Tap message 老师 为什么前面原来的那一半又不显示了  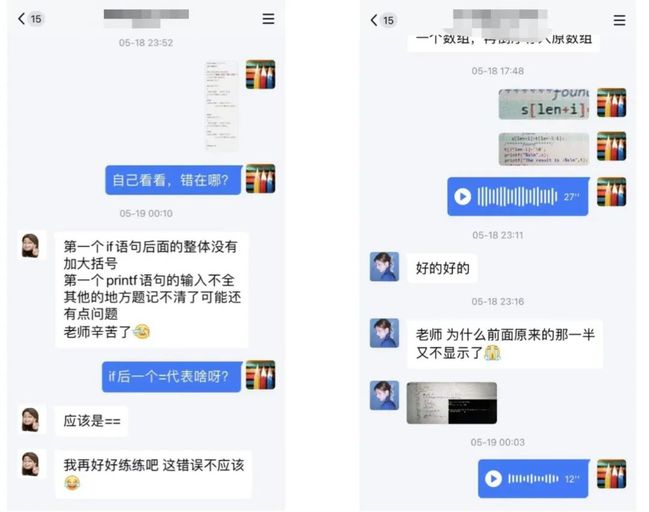click(505, 344)
